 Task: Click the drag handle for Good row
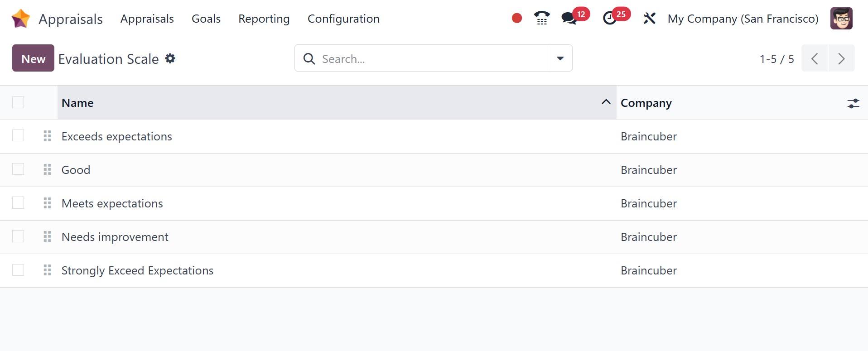47,170
